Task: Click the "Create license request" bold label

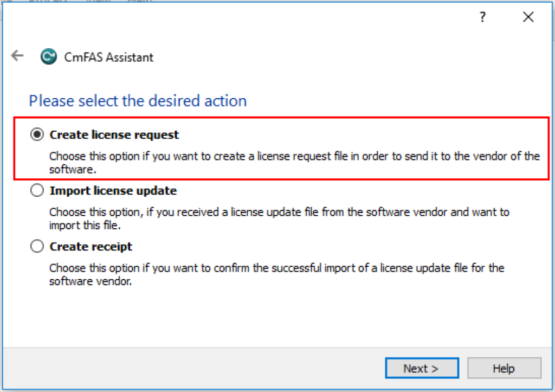Action: tap(114, 135)
